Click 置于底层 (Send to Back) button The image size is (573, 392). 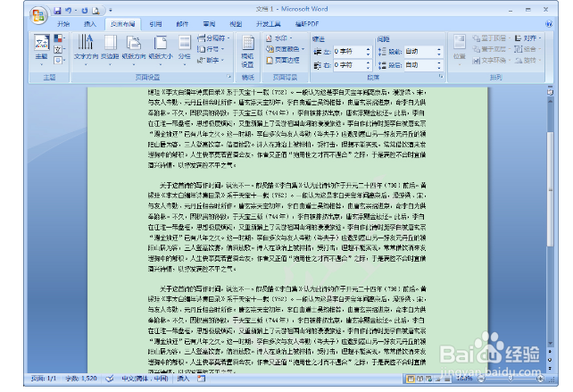pyautogui.click(x=490, y=49)
